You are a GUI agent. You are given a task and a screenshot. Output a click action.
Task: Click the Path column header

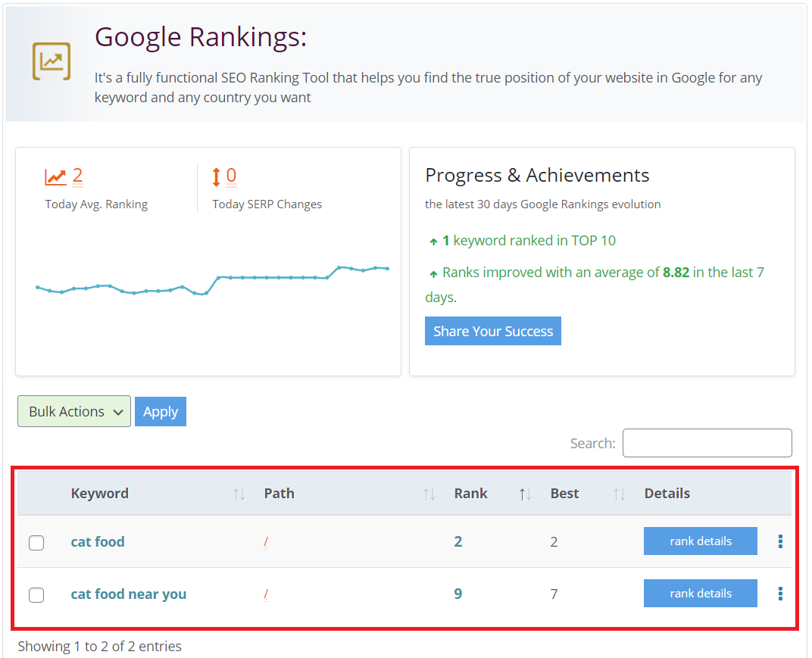tap(279, 494)
